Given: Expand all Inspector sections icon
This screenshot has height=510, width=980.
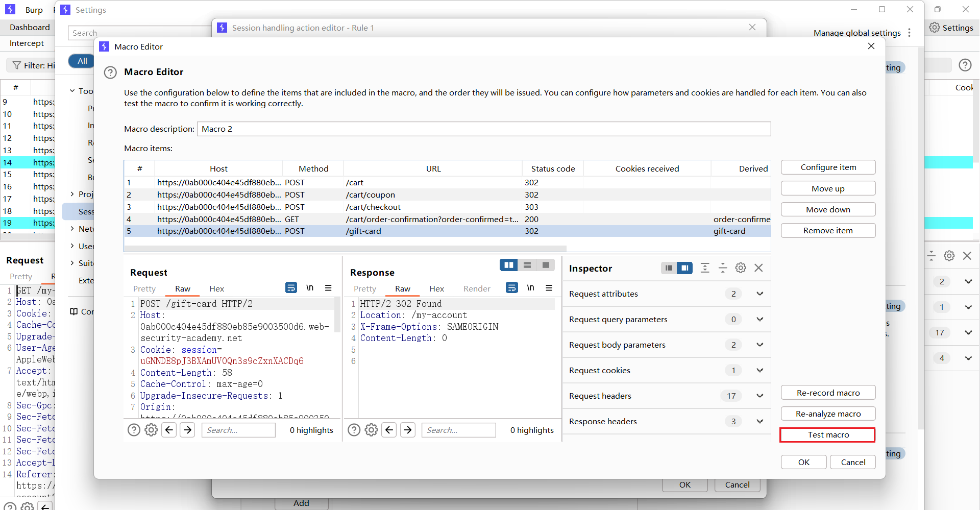Looking at the screenshot, I should (x=705, y=268).
